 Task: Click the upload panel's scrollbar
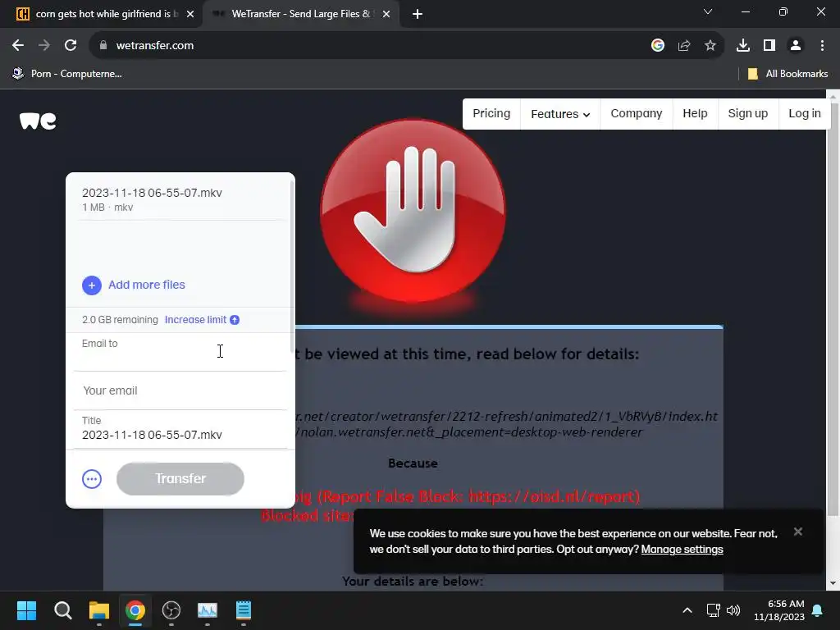tap(292, 265)
